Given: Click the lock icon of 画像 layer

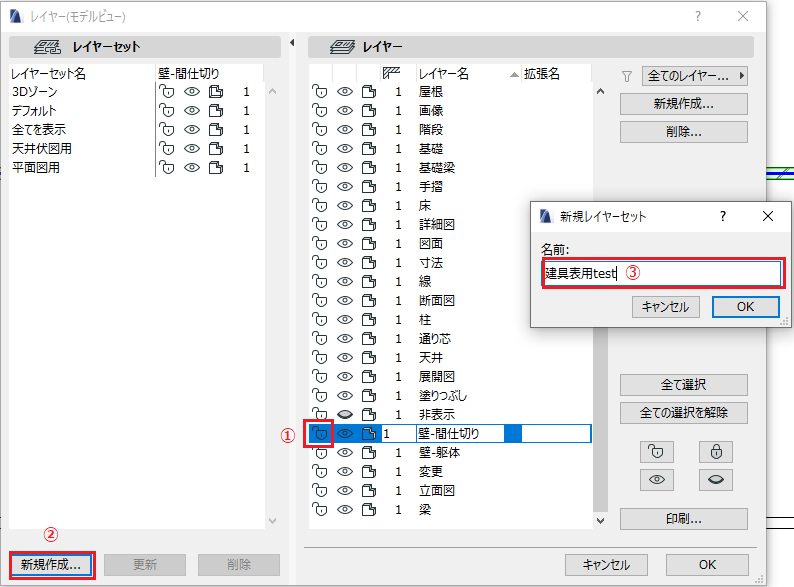Looking at the screenshot, I should pyautogui.click(x=320, y=110).
